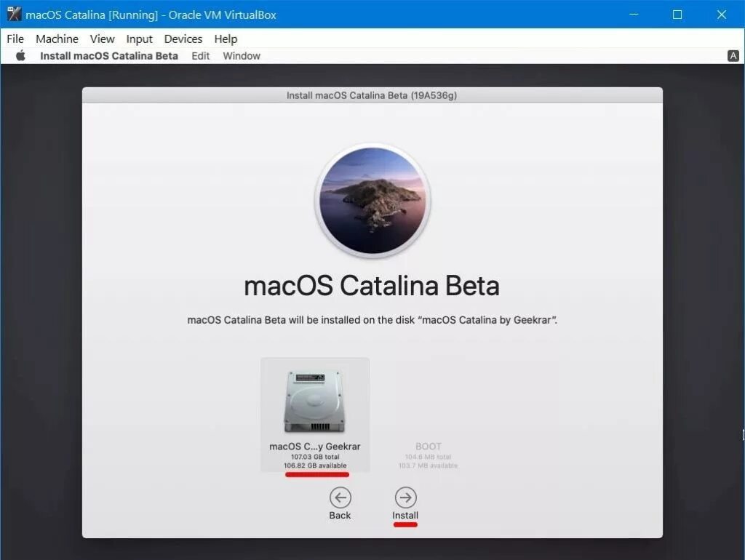Click the Install arrow icon
745x560 pixels.
pos(405,497)
